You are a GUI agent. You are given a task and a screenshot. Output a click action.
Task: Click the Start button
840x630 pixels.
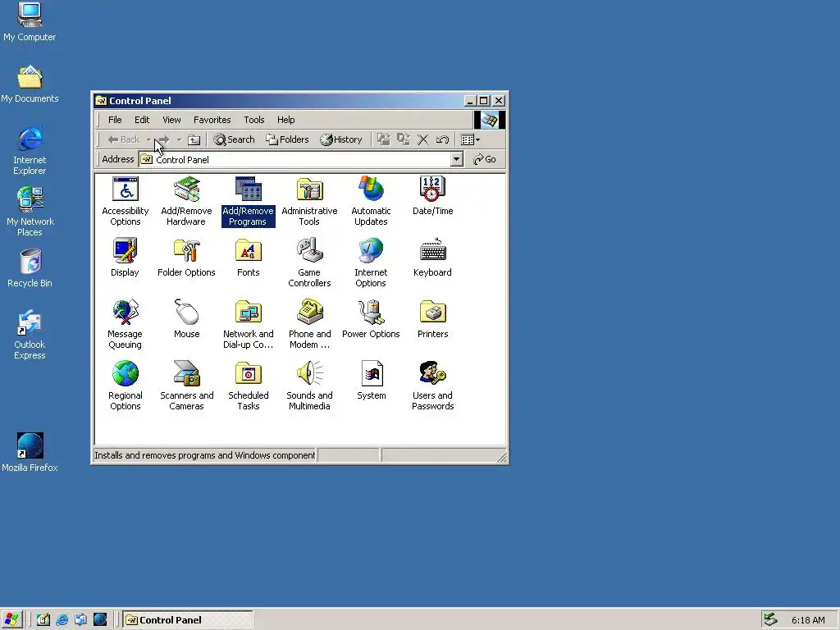11,620
